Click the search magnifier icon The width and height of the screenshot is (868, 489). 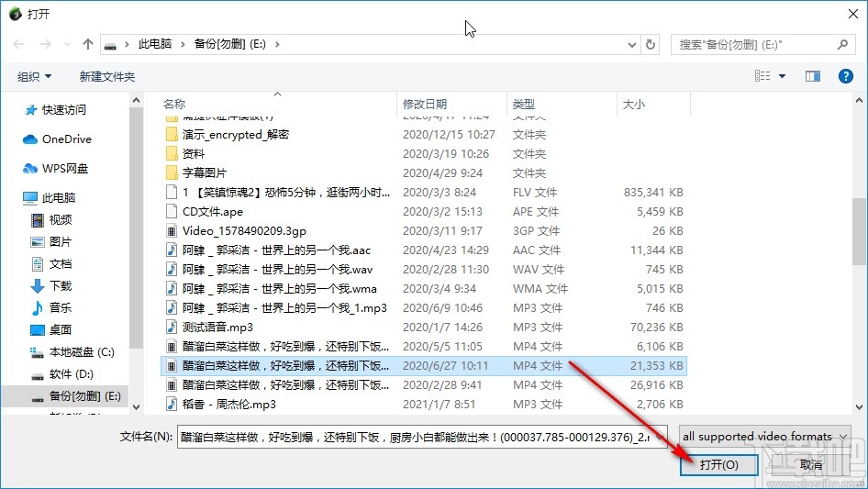[x=842, y=44]
